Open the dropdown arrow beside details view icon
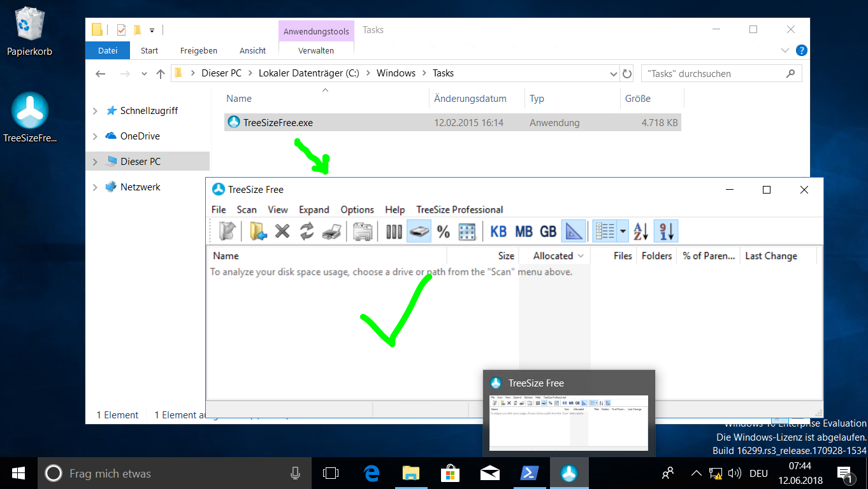 coord(623,231)
